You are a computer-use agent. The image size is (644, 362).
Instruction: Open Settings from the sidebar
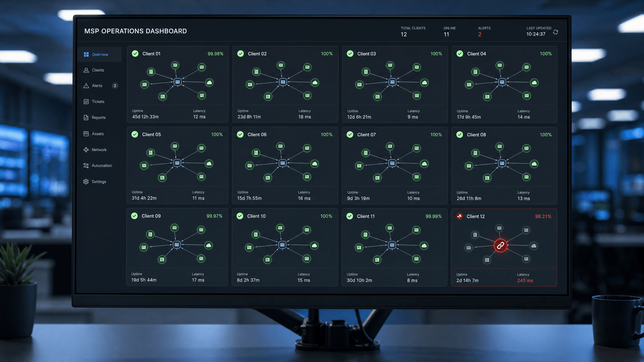(x=99, y=182)
